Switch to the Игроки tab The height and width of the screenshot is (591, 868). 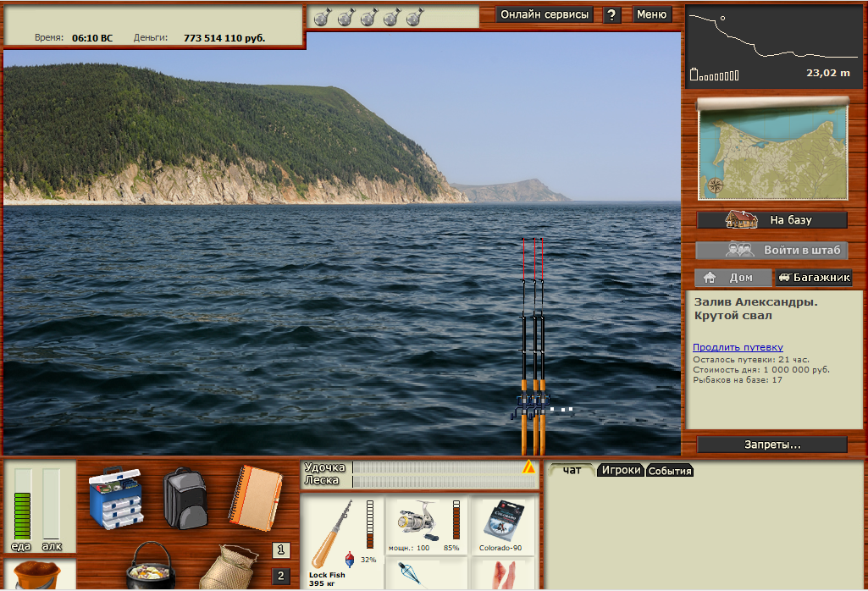621,471
